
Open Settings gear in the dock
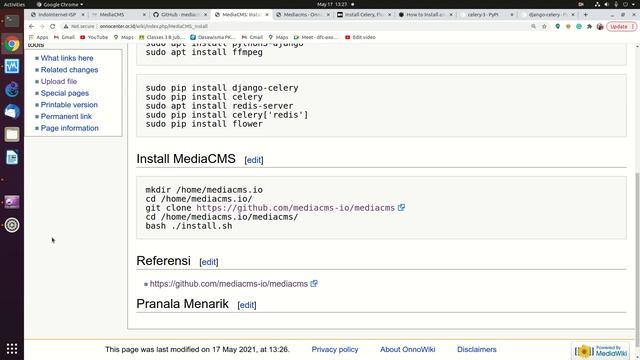(12, 225)
